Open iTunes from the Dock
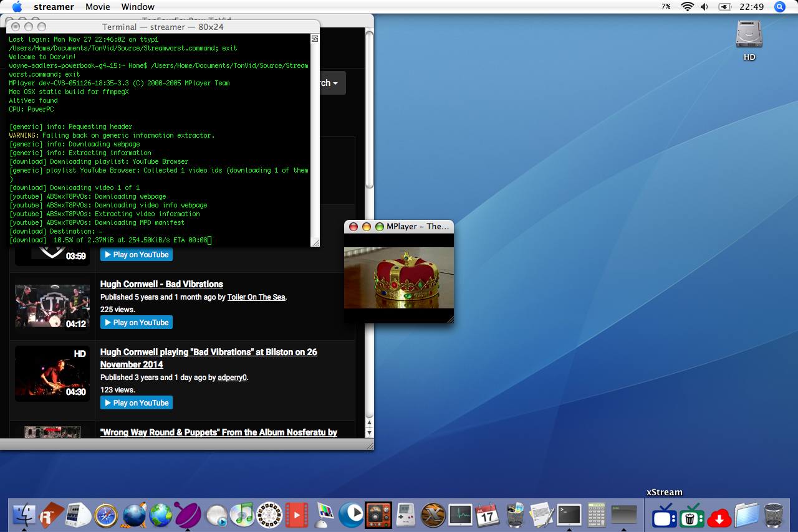Screen dimensions: 798x532 242,515
